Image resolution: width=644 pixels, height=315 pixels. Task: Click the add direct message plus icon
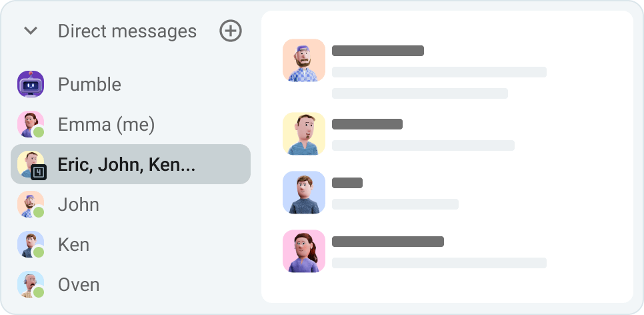pyautogui.click(x=231, y=31)
